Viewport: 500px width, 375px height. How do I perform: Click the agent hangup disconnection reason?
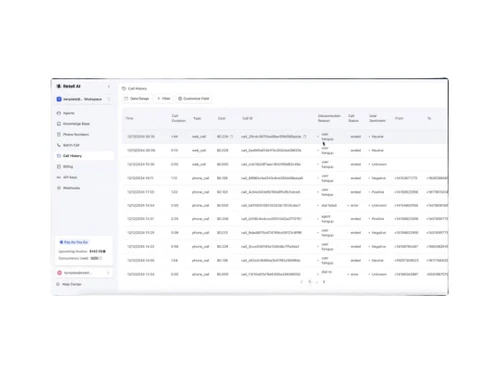(327, 219)
